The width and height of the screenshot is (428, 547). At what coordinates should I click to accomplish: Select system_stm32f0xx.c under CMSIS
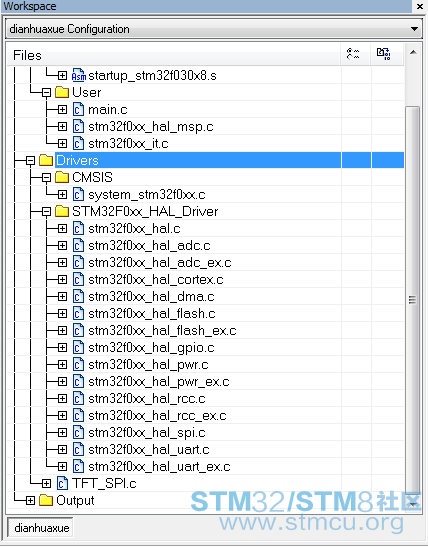(147, 195)
